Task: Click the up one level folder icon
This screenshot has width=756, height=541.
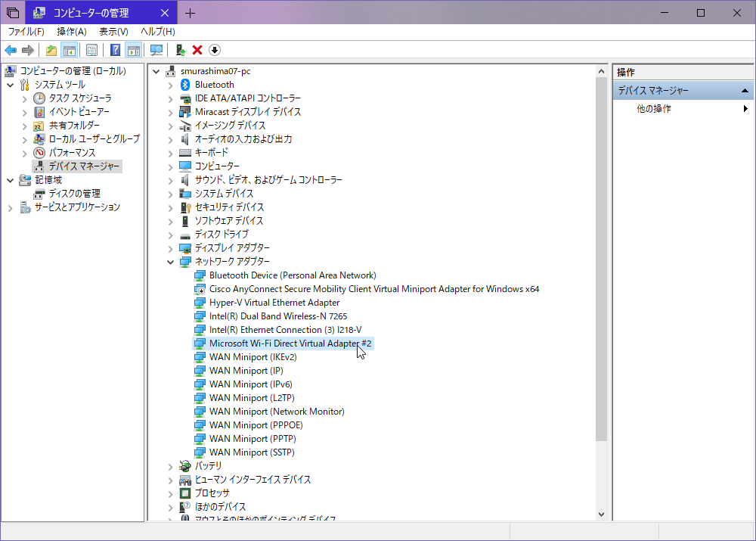Action: 51,50
